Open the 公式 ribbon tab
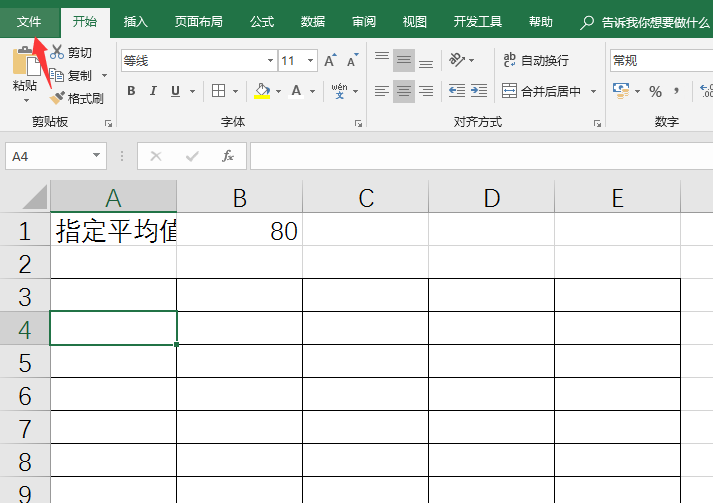The width and height of the screenshot is (713, 503). coord(262,22)
